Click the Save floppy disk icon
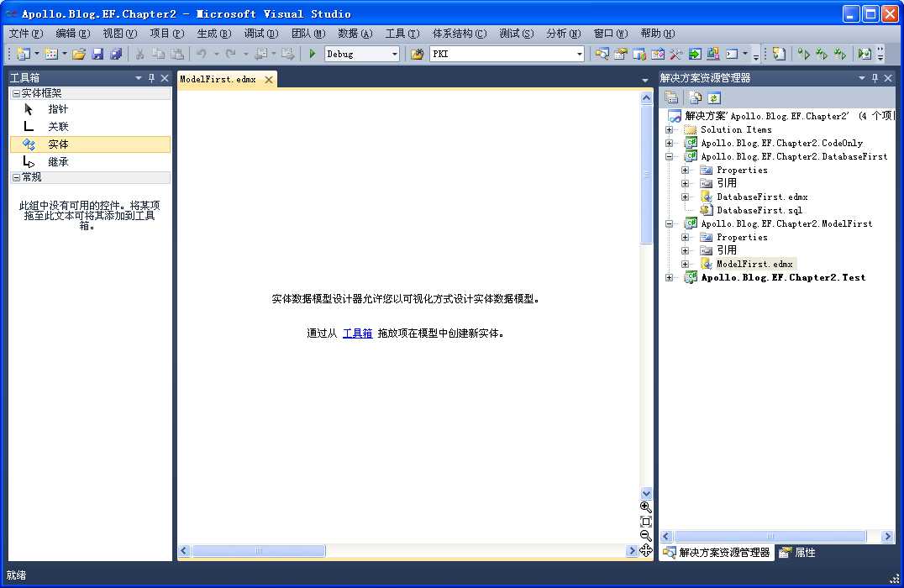 (x=97, y=54)
